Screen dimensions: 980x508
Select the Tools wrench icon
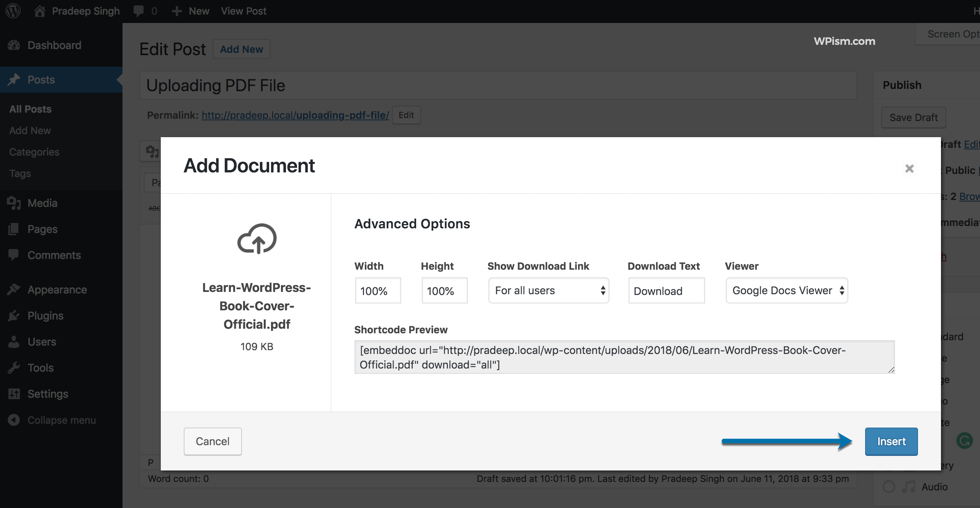click(14, 367)
